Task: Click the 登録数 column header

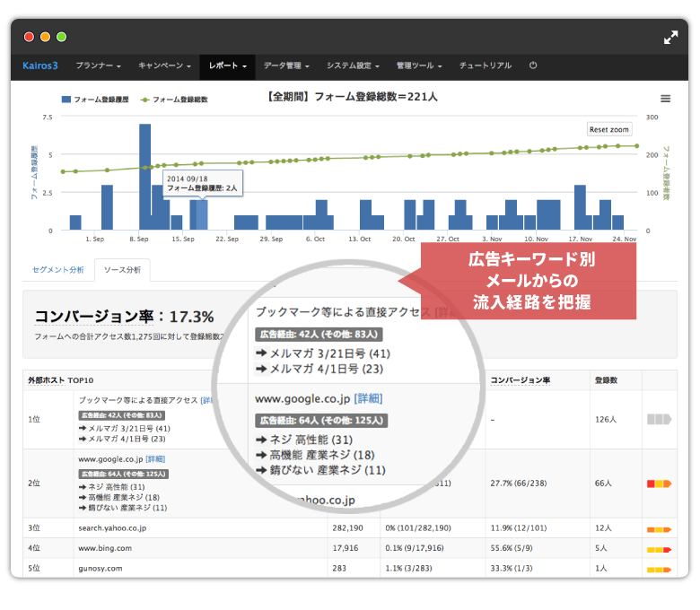Action: 606,380
